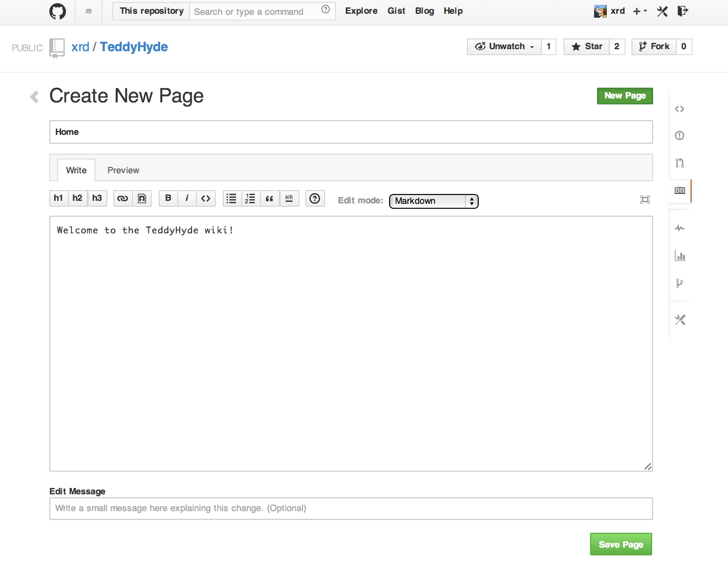This screenshot has height=581, width=728.
Task: Insert an h1 heading
Action: coord(59,198)
